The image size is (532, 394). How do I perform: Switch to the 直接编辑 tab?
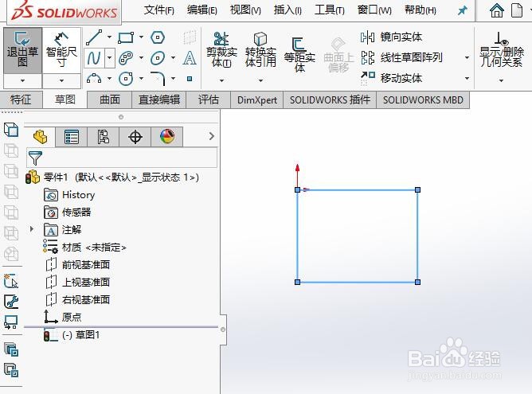point(159,99)
